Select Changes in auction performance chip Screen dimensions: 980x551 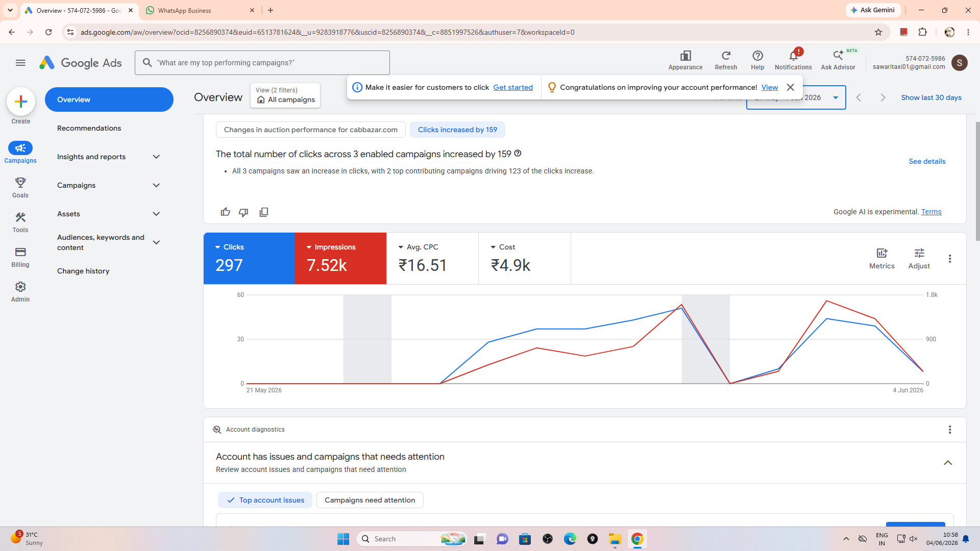click(310, 130)
